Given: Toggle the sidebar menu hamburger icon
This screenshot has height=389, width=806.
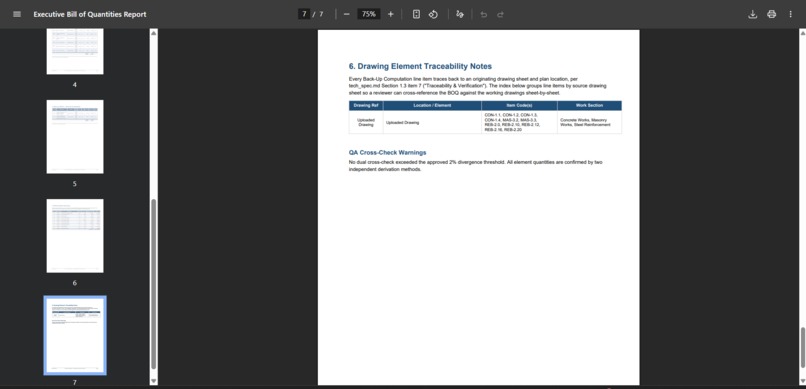Looking at the screenshot, I should (17, 14).
